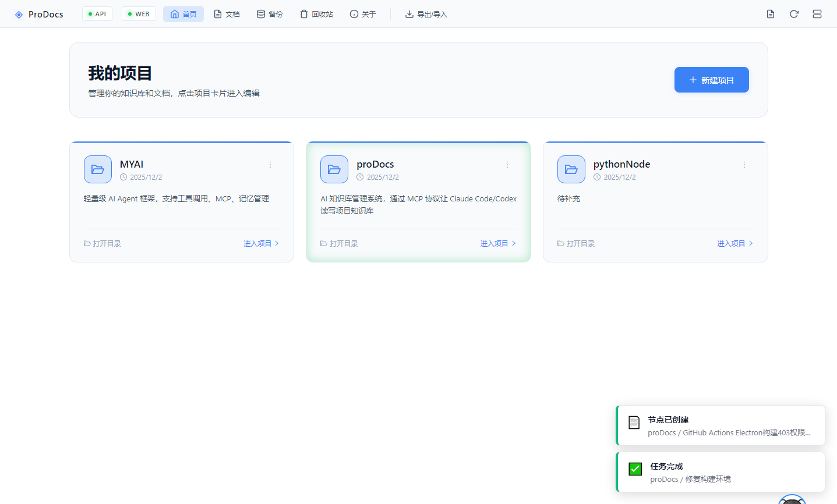Open the pythonNode card three-dot menu

[x=744, y=165]
